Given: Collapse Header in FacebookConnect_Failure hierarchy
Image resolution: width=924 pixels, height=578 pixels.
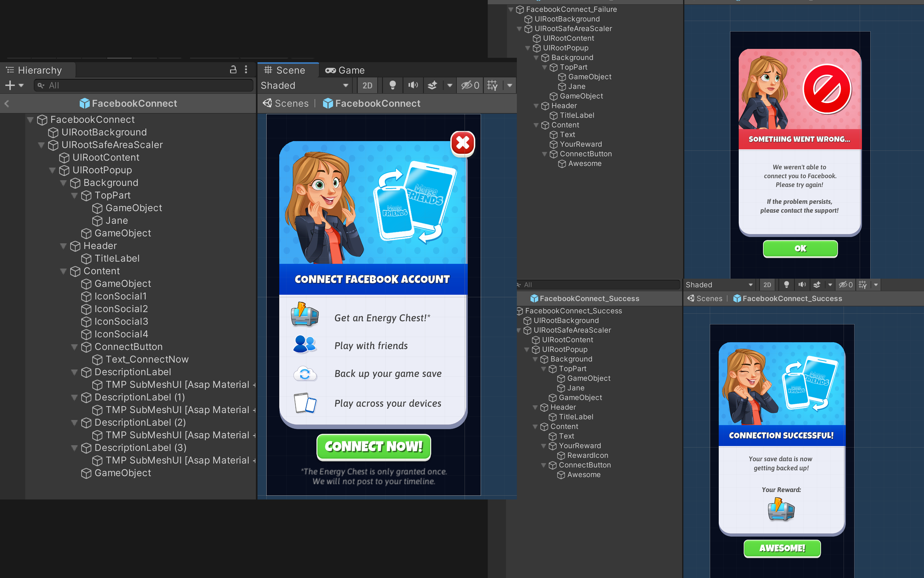Looking at the screenshot, I should tap(536, 106).
